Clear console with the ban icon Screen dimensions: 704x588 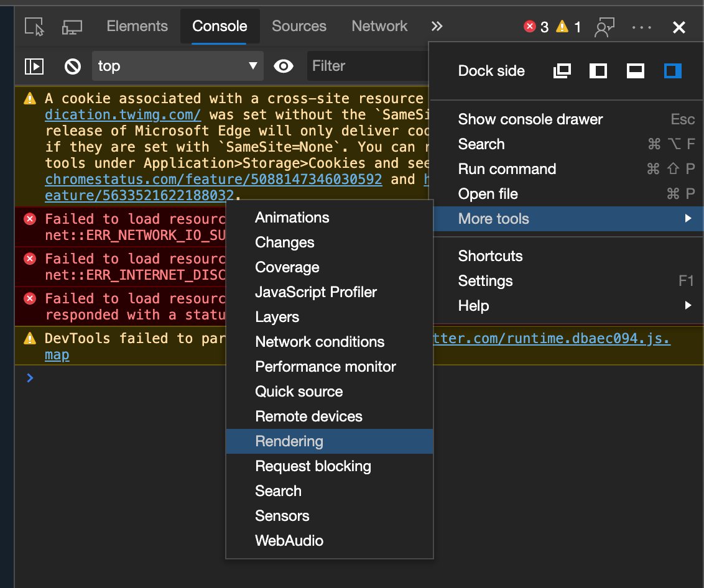click(x=73, y=67)
